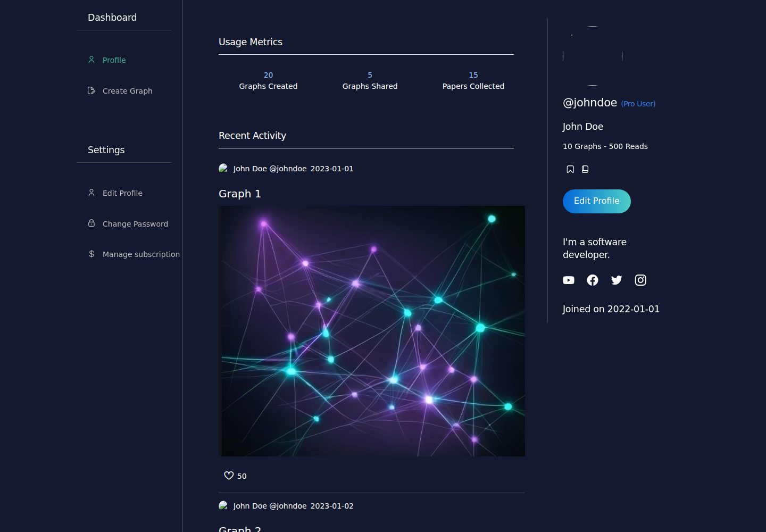This screenshot has height=532, width=766.
Task: Click the 15 Papers Collected metric
Action: (x=473, y=81)
